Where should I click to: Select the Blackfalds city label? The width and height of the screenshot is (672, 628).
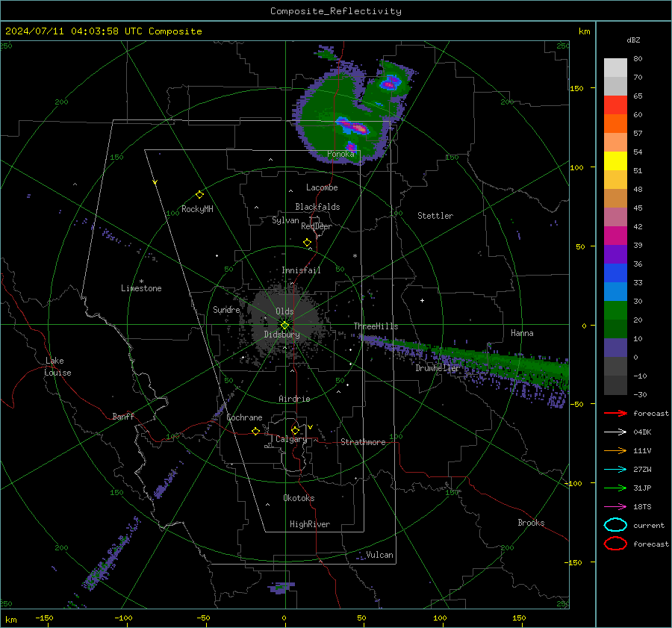click(317, 207)
